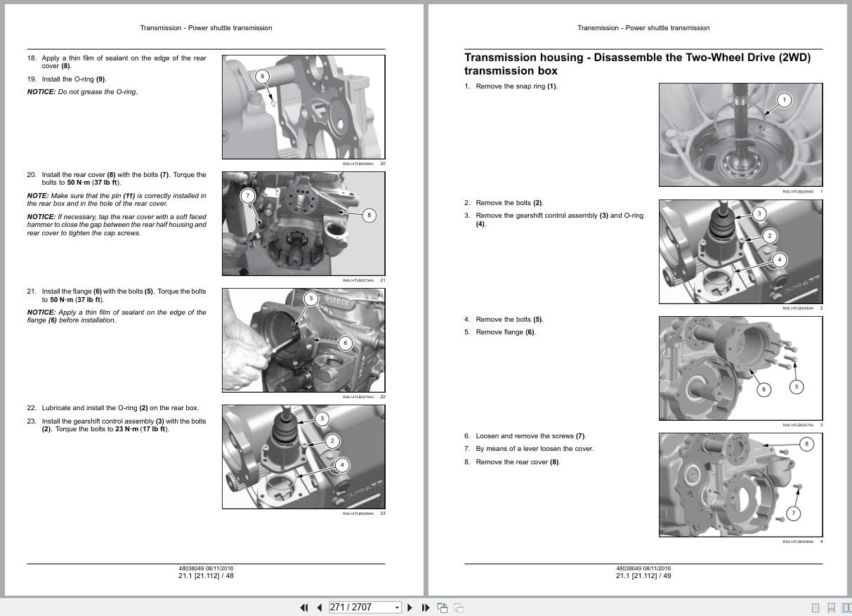This screenshot has height=616, width=852.
Task: Click the previous page arrow icon
Action: (319, 607)
